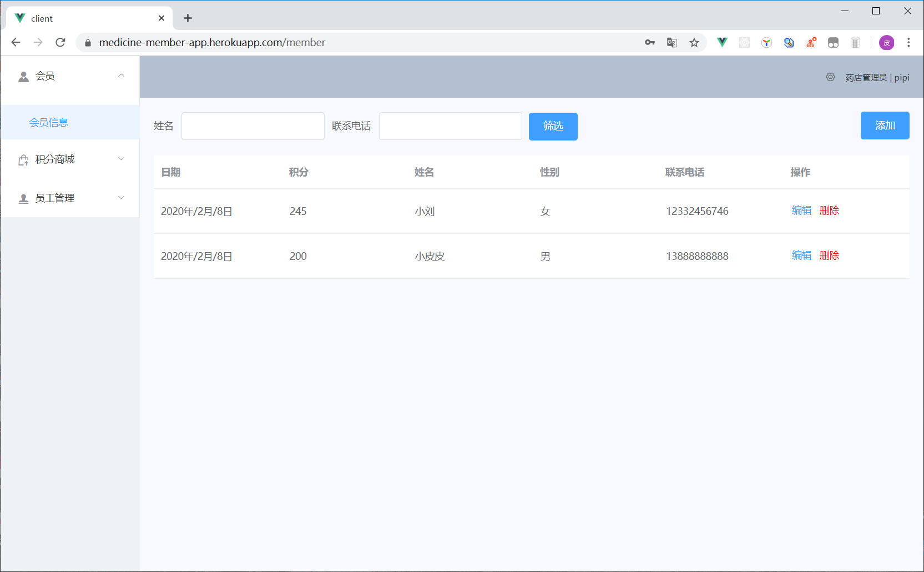Click the faded grey extension icon
924x572 pixels.
click(744, 42)
